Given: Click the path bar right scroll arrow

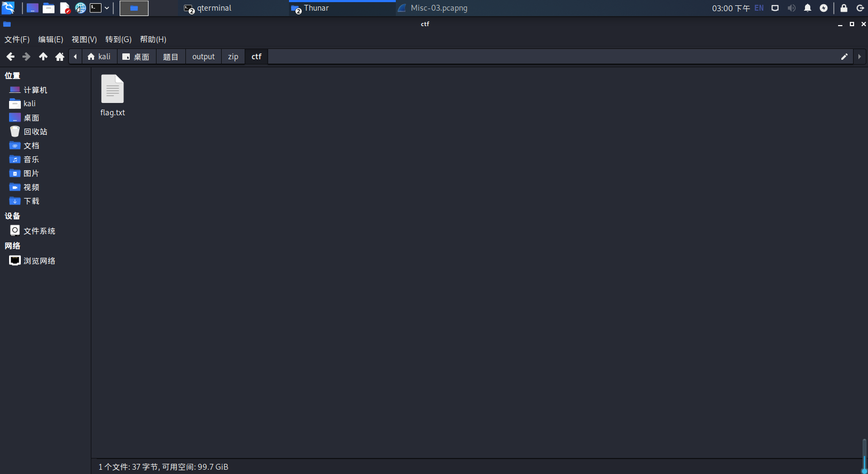Looking at the screenshot, I should [x=859, y=57].
